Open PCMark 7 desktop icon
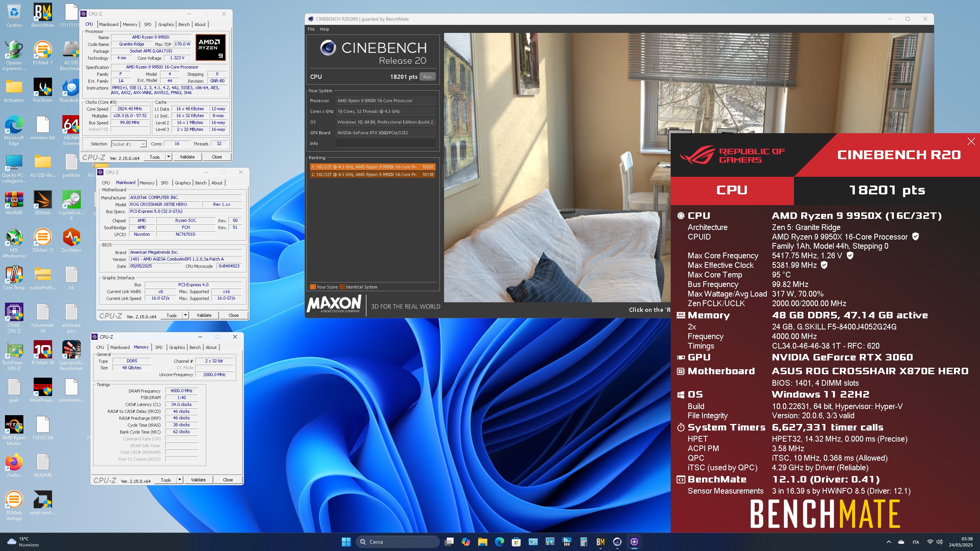980x551 pixels. (x=42, y=53)
